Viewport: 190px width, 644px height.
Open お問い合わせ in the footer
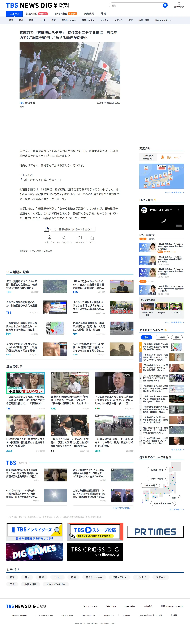tap(109, 615)
